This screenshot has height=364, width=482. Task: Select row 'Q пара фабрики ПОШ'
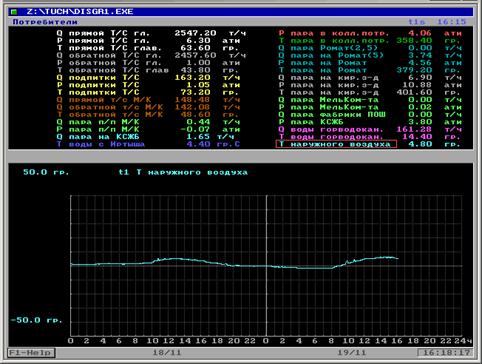(x=370, y=114)
